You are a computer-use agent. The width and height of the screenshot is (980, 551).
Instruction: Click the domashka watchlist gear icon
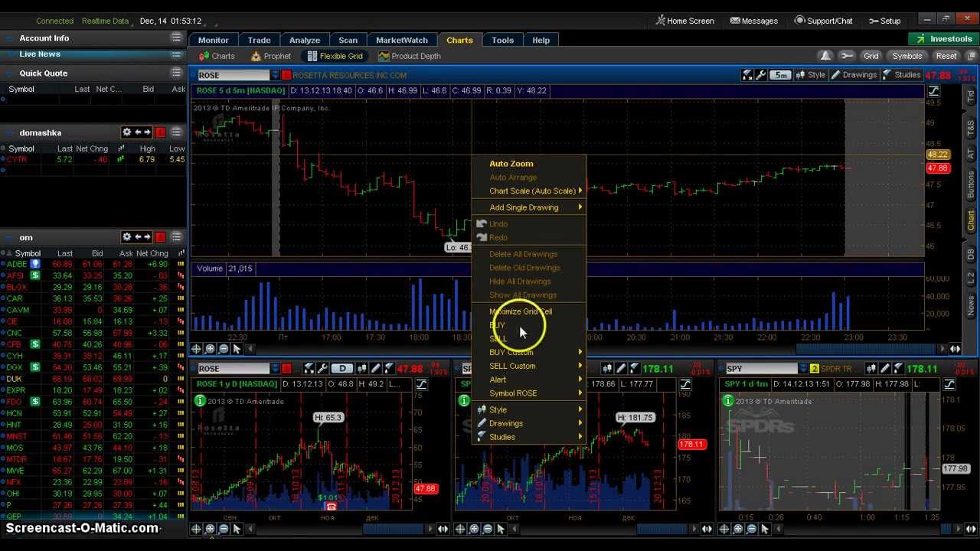pyautogui.click(x=127, y=132)
